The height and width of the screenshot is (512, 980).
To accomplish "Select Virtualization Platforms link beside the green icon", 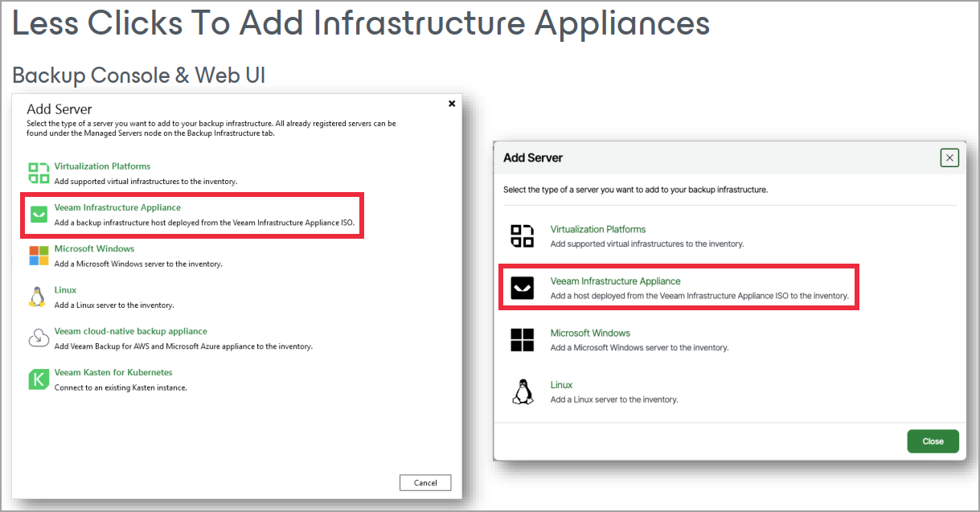I will point(102,166).
